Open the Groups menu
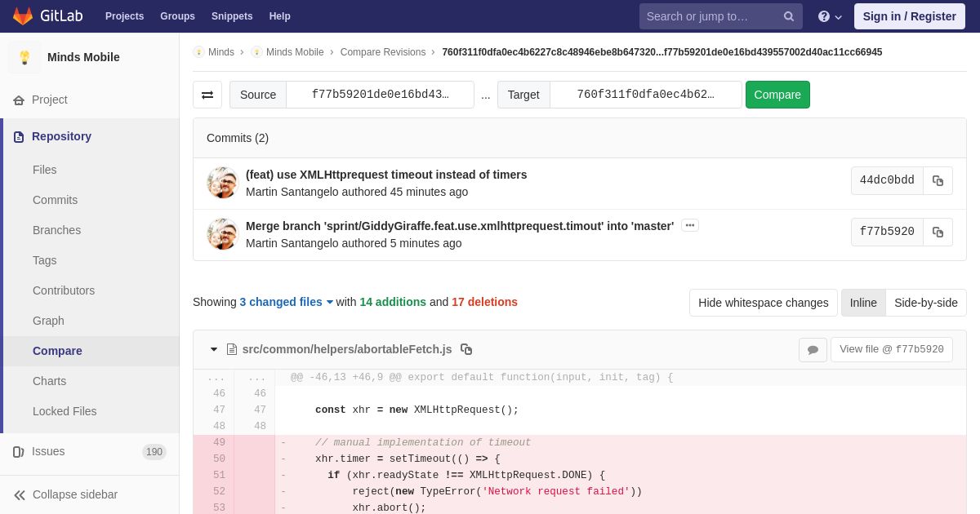 pyautogui.click(x=177, y=16)
